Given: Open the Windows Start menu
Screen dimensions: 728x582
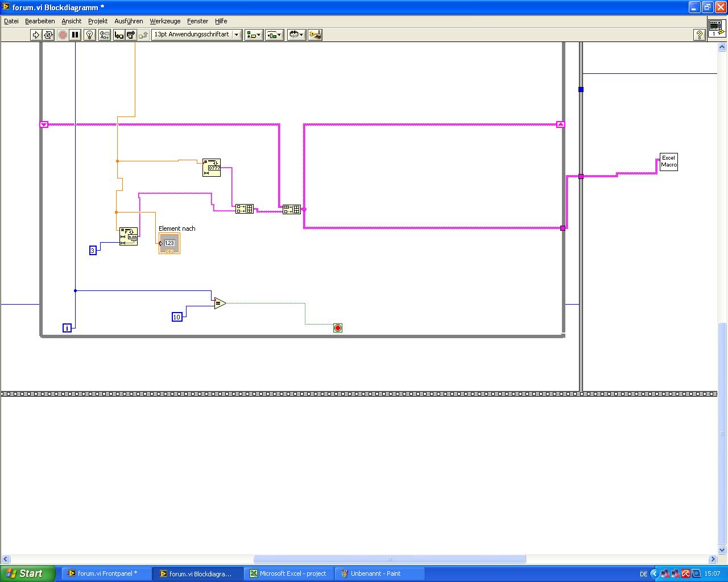Looking at the screenshot, I should pyautogui.click(x=28, y=573).
